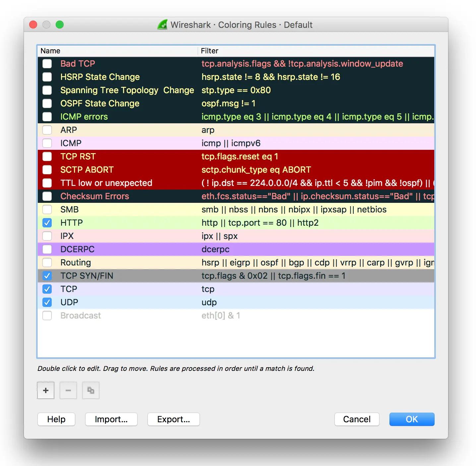
Task: Select the IPX rule name
Action: point(67,236)
